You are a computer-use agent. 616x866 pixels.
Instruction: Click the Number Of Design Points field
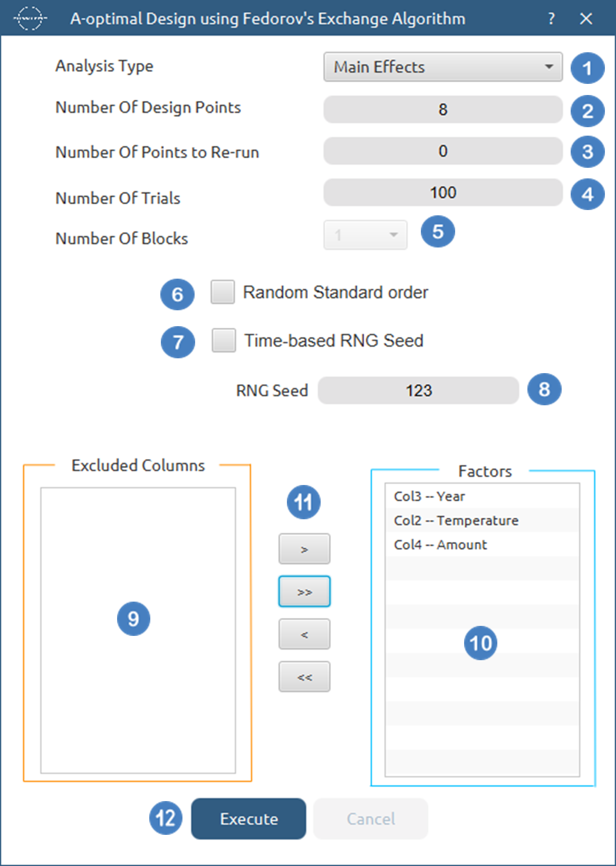442,109
